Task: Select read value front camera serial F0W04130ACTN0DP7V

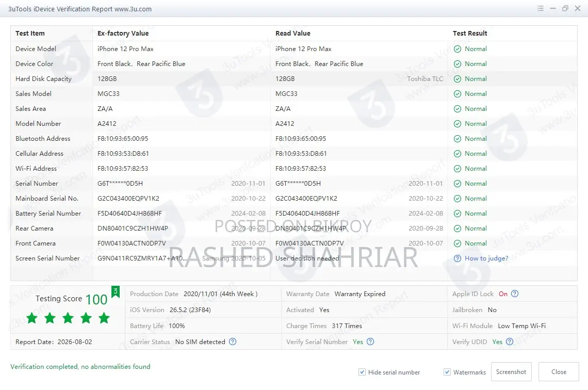Action: pyautogui.click(x=309, y=243)
